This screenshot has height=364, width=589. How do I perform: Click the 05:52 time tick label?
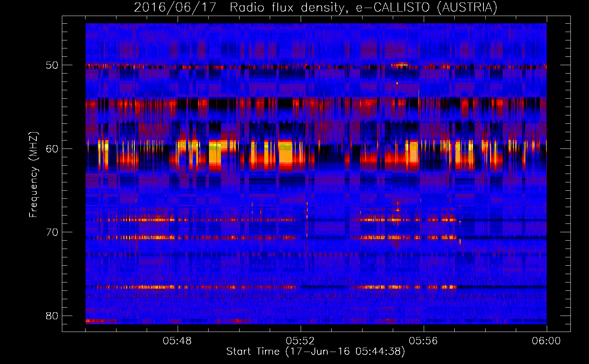pyautogui.click(x=300, y=341)
